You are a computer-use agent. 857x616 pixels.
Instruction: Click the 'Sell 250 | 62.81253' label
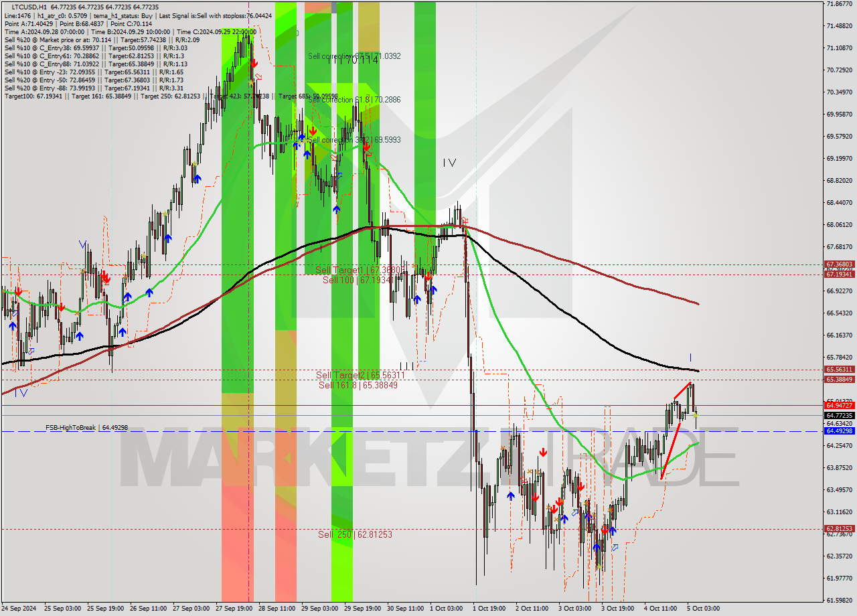coord(356,534)
